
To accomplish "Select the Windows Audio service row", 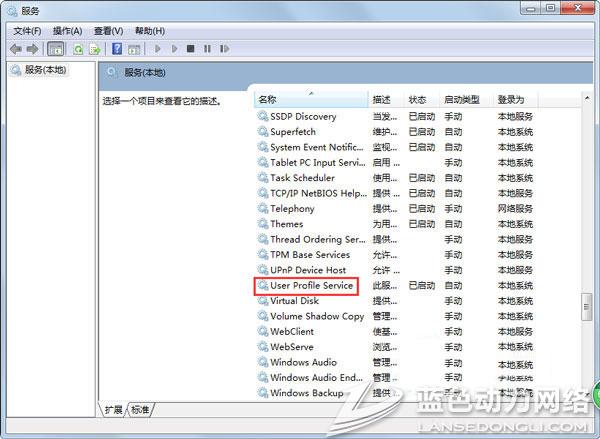I will (303, 362).
